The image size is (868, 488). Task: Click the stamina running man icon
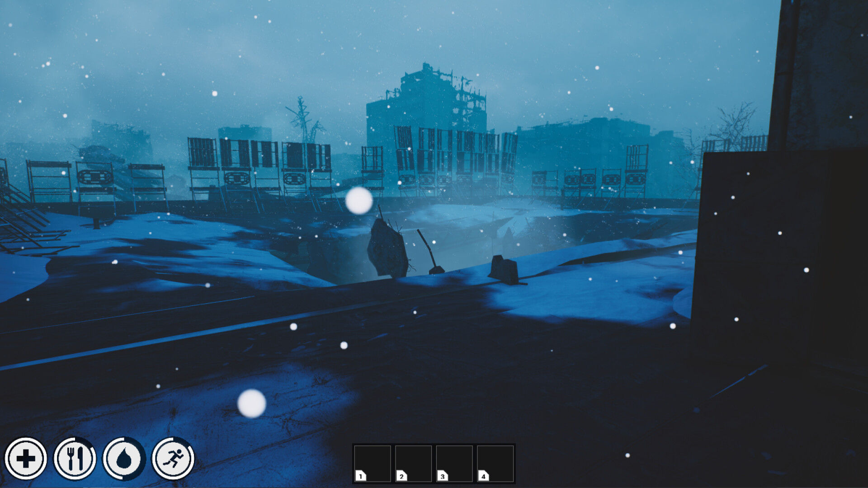173,459
